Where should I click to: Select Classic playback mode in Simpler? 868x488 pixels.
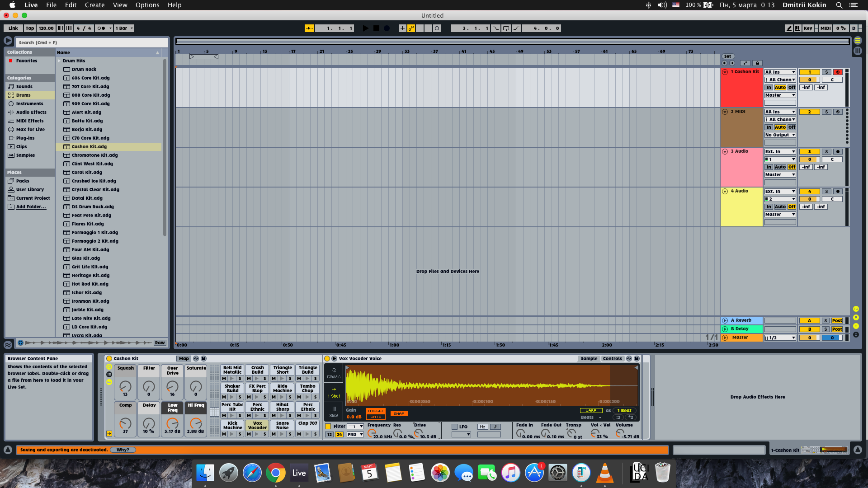pyautogui.click(x=334, y=373)
